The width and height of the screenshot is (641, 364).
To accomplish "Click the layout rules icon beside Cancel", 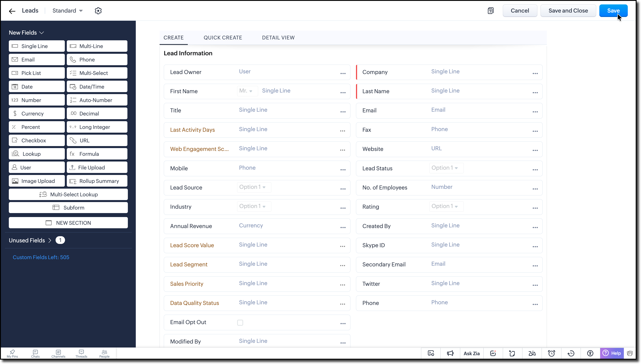I will pos(490,11).
